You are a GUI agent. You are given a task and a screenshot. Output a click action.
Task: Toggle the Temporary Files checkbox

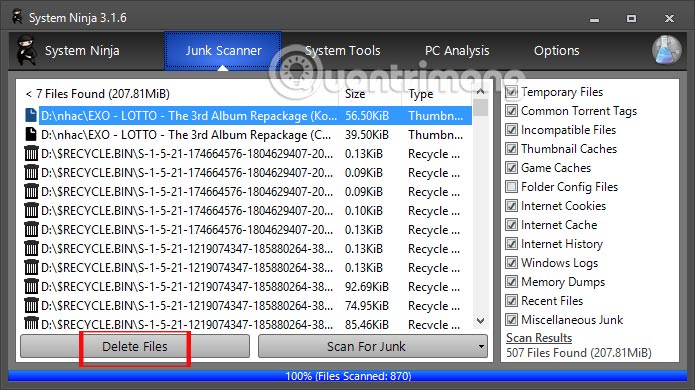511,92
